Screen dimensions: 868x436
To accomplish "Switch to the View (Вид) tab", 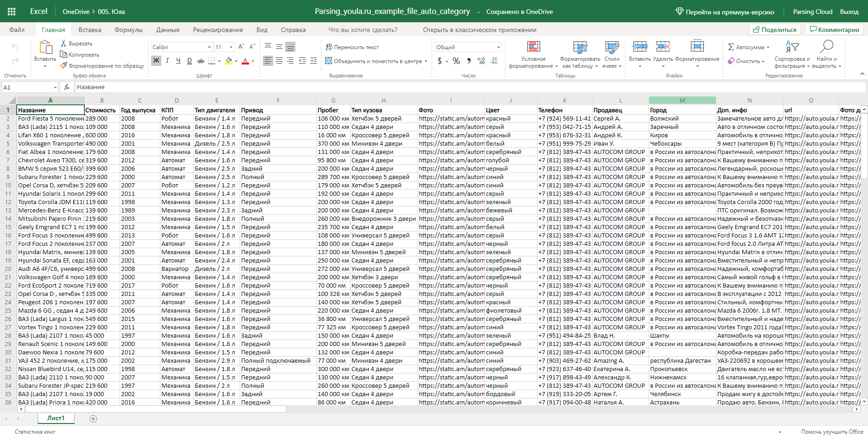I will click(x=262, y=30).
